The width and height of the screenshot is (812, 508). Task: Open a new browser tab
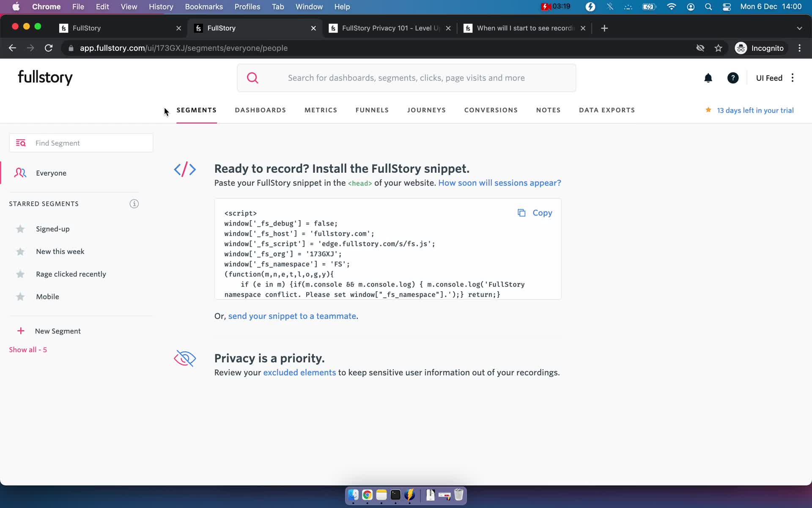(604, 28)
